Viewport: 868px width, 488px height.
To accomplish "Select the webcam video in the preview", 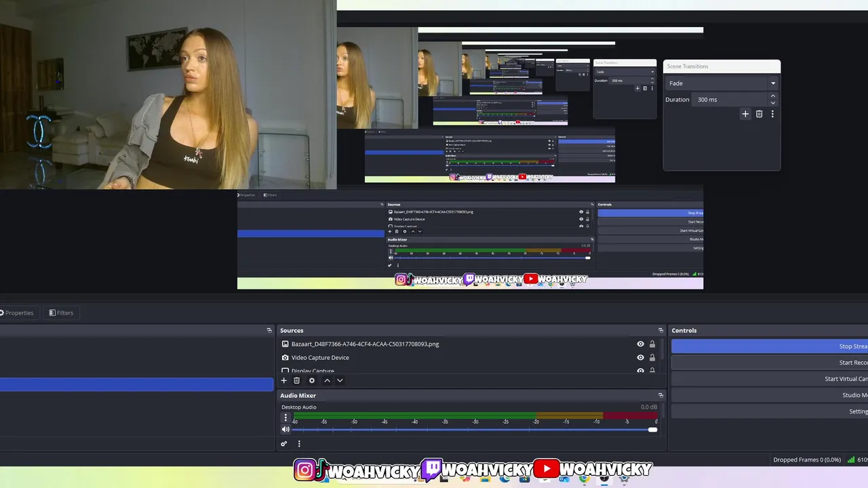I will coord(168,94).
